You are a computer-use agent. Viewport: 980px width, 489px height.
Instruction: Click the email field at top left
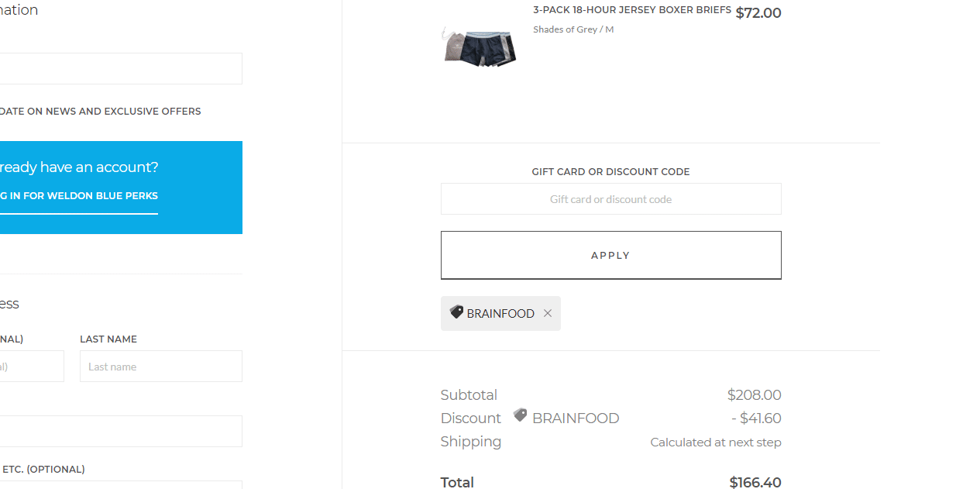click(121, 69)
